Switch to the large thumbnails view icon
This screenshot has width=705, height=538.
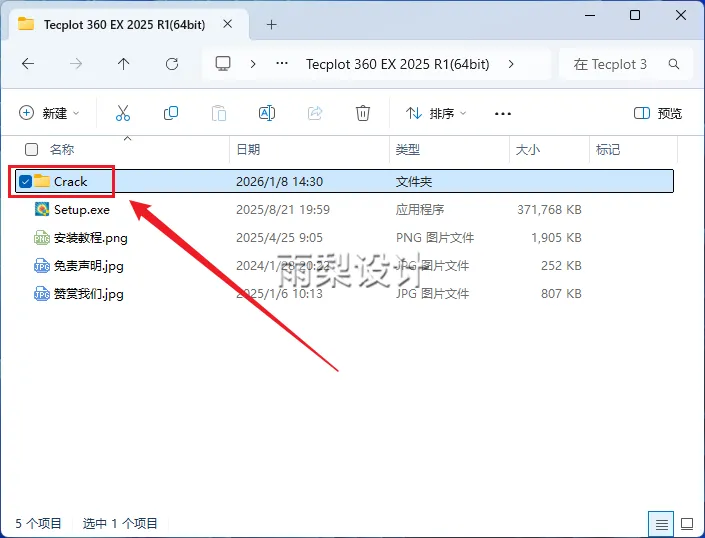click(687, 524)
